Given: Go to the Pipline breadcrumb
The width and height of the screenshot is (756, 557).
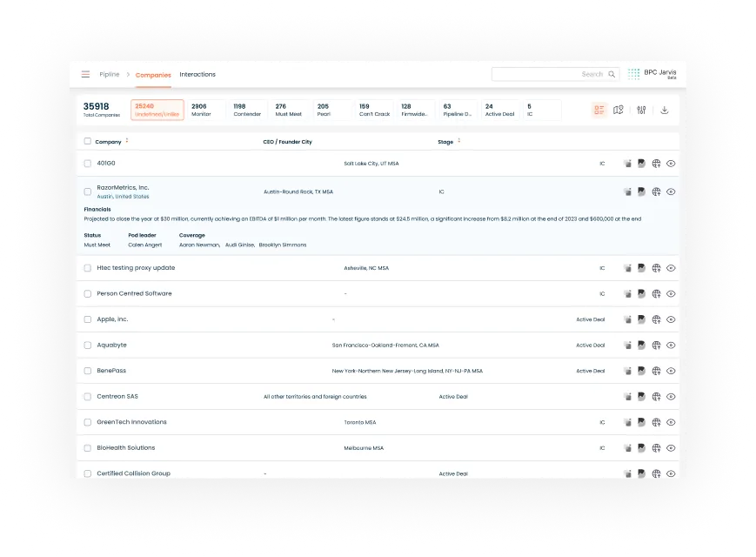Looking at the screenshot, I should pyautogui.click(x=110, y=75).
